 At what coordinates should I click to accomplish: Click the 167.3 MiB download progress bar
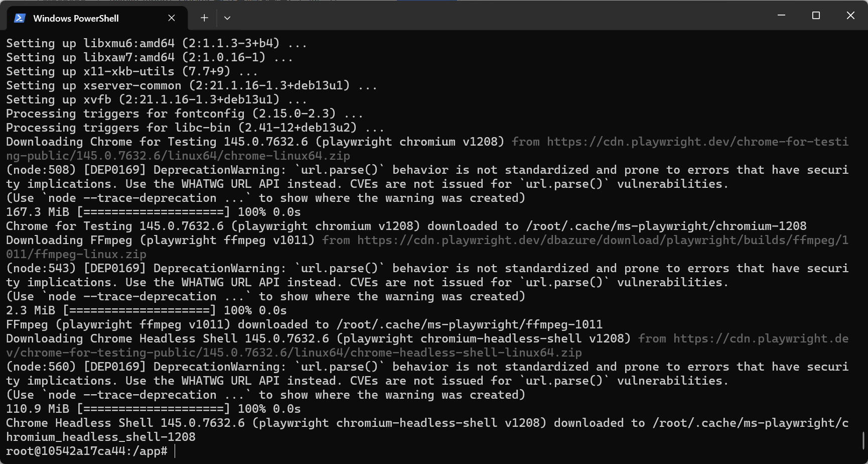click(153, 212)
